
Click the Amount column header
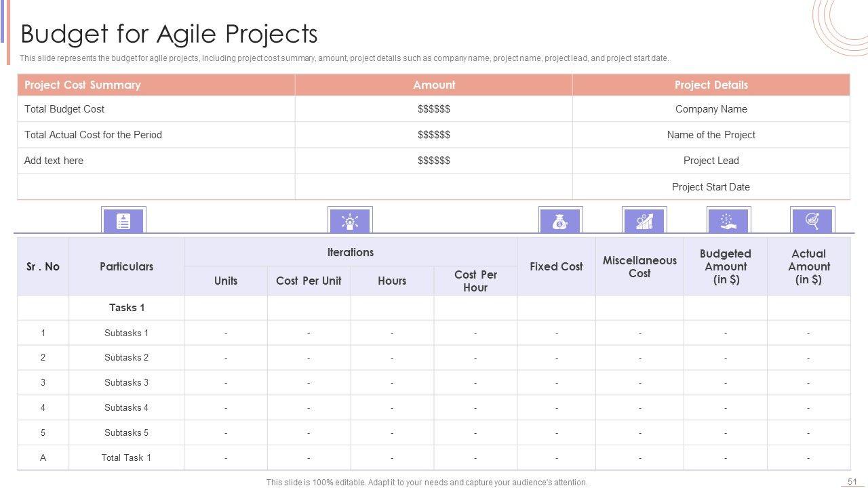point(434,85)
